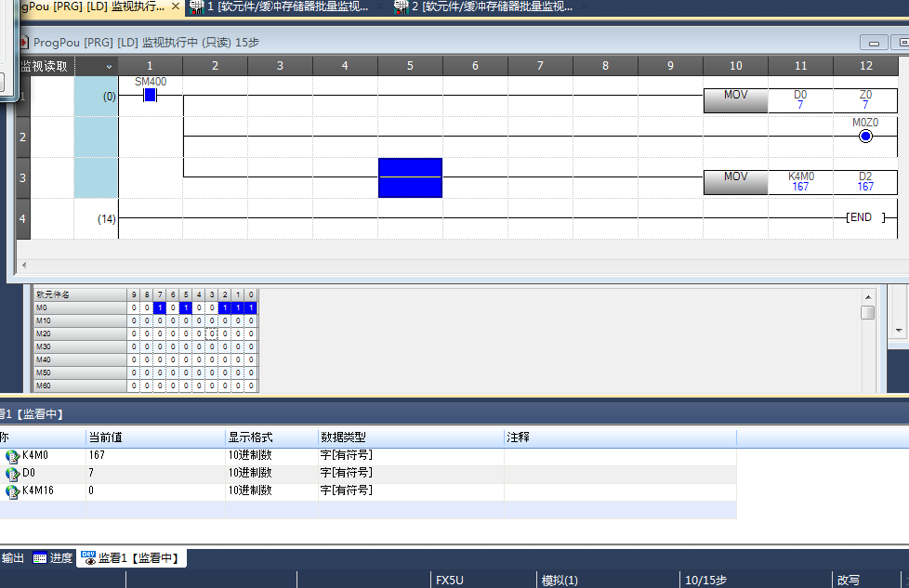Click the D0 watch item icon

pos(12,474)
